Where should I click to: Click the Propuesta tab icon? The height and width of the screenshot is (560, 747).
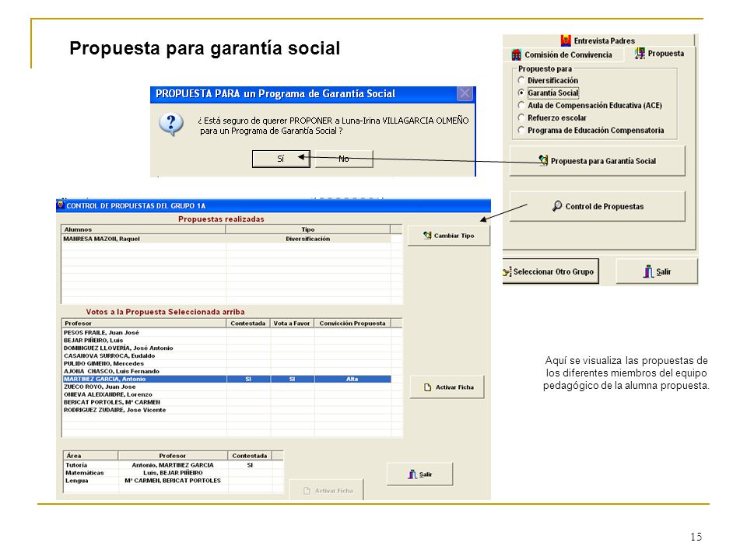pyautogui.click(x=640, y=54)
